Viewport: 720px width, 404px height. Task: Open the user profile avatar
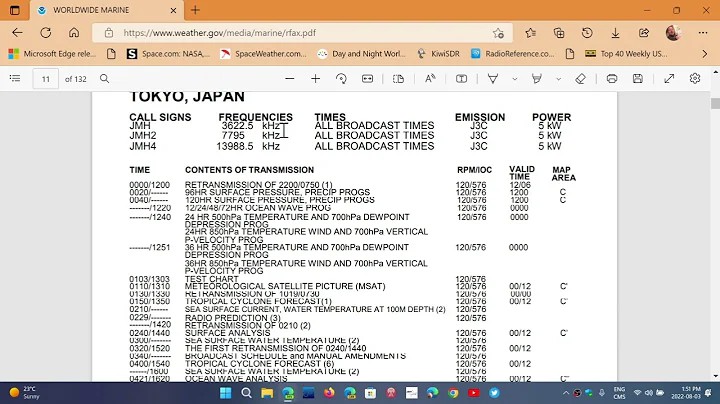673,33
